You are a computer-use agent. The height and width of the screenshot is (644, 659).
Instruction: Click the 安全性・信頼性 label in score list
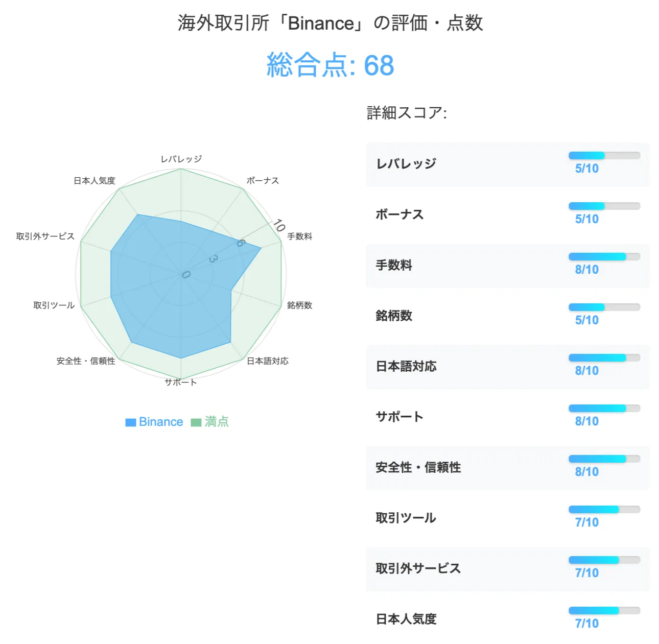pos(418,467)
